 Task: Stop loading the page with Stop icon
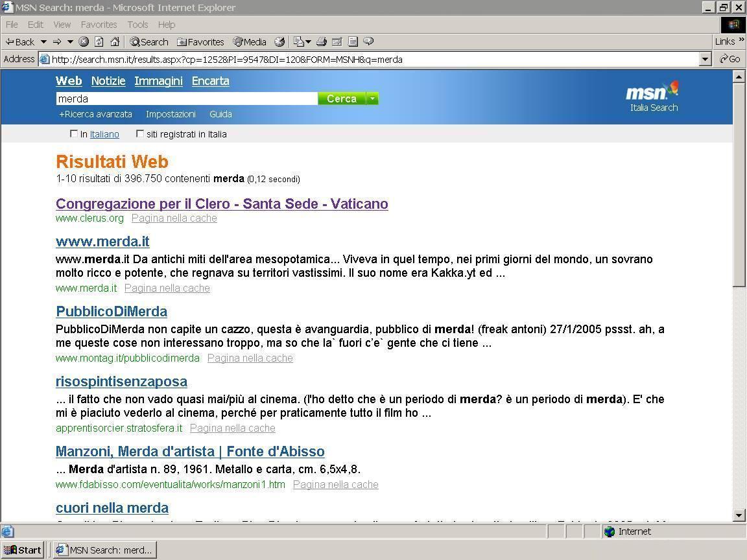(x=84, y=42)
